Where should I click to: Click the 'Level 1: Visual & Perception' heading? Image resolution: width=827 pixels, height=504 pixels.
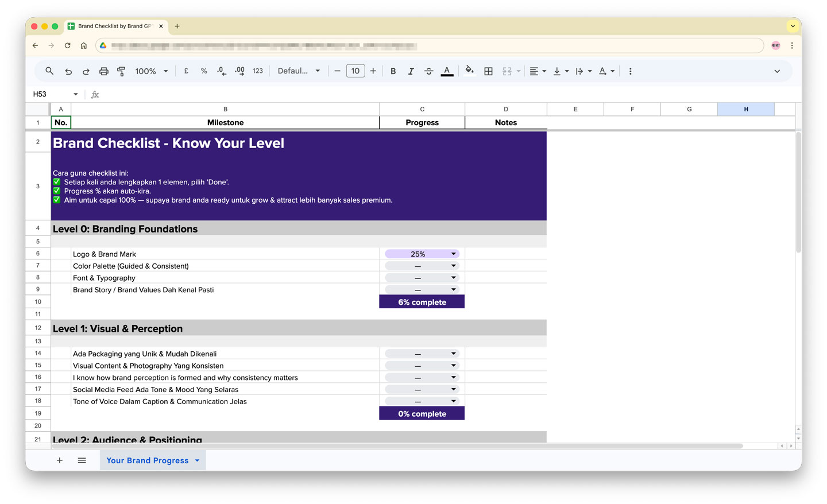118,329
